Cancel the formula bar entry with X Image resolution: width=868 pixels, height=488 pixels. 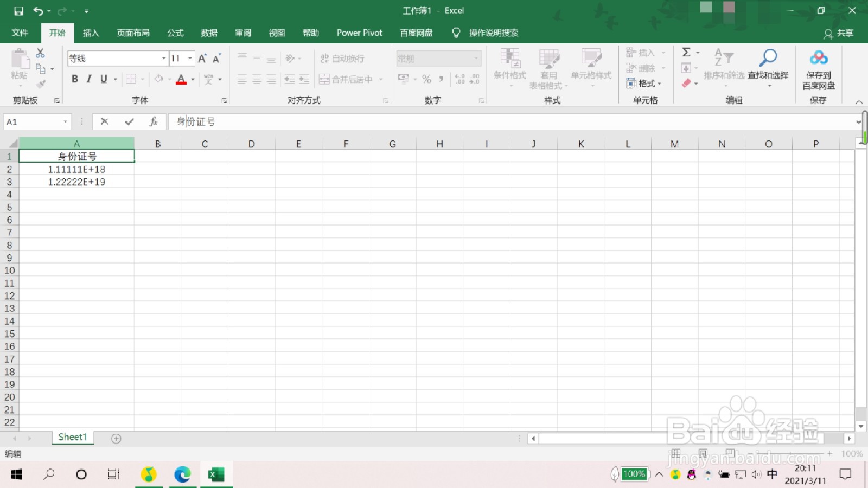pos(105,121)
